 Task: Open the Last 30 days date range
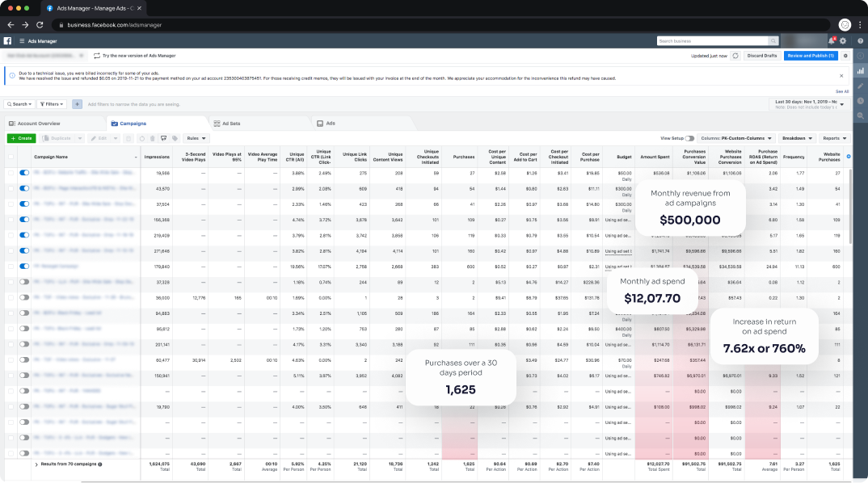pyautogui.click(x=809, y=104)
